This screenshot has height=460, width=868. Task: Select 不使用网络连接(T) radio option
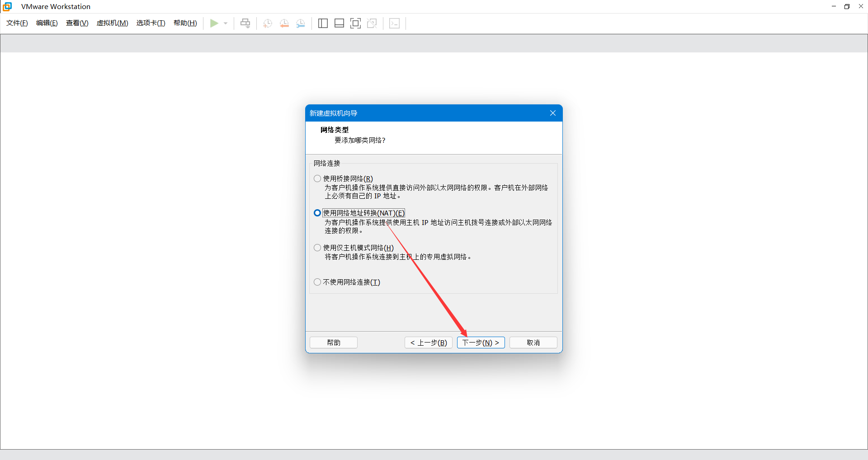[347, 282]
